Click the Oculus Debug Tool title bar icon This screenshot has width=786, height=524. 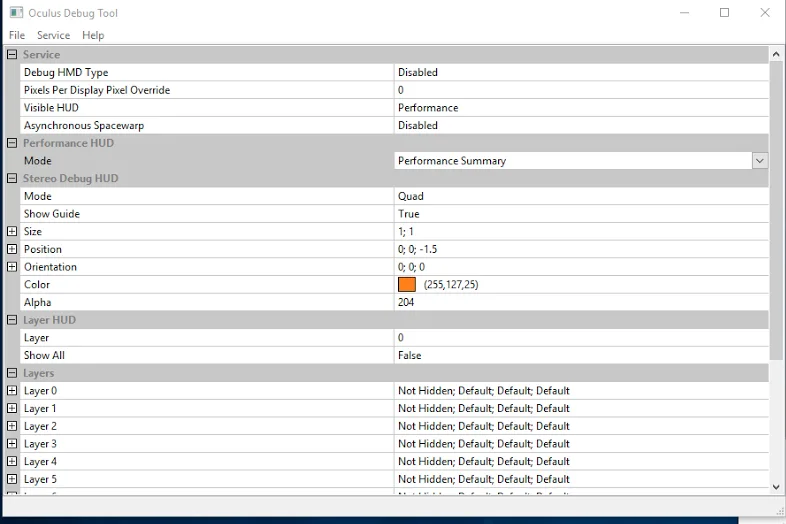[x=16, y=13]
